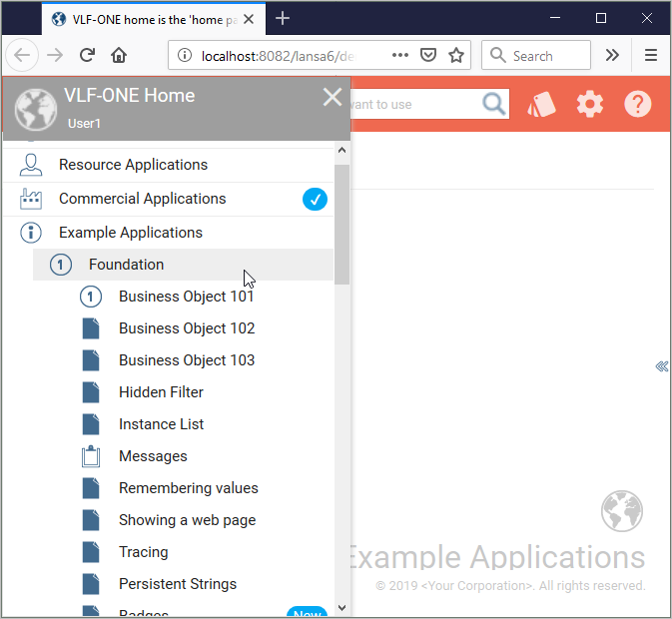Open Showing a web page example
Image resolution: width=672 pixels, height=619 pixels.
[x=187, y=520]
